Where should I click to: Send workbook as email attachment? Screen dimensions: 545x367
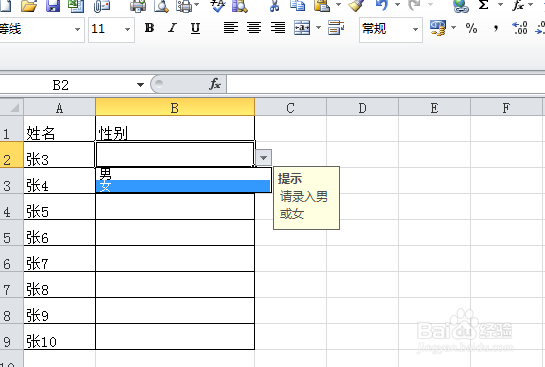pos(102,6)
